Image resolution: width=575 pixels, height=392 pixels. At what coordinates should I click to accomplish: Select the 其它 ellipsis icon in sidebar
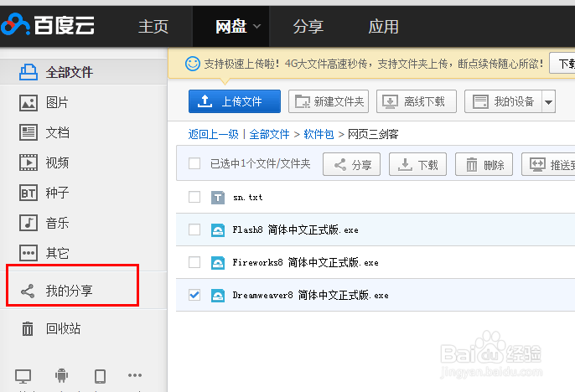(x=28, y=253)
